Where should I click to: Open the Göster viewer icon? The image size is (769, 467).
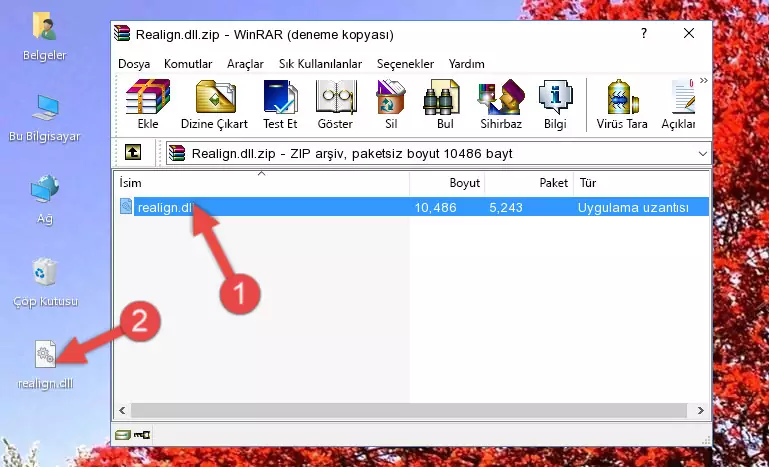[335, 104]
